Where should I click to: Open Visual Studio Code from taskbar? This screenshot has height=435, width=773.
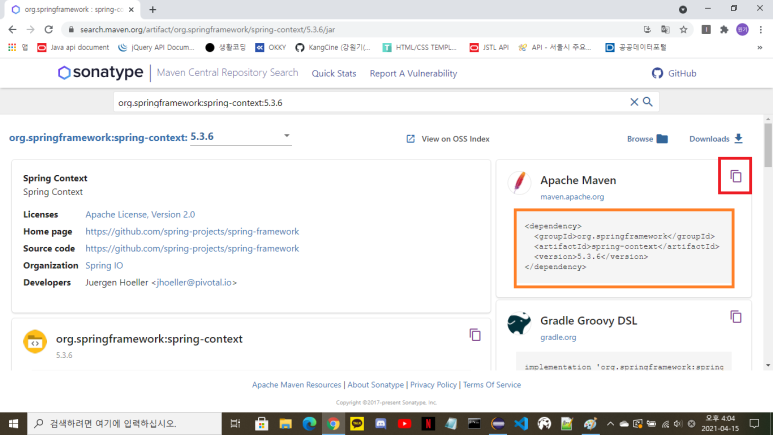(x=521, y=424)
